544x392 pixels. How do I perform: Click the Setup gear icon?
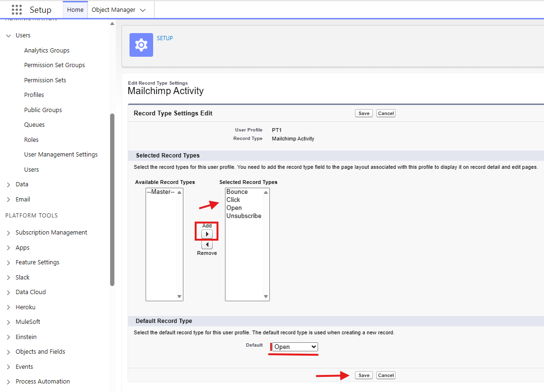point(141,45)
